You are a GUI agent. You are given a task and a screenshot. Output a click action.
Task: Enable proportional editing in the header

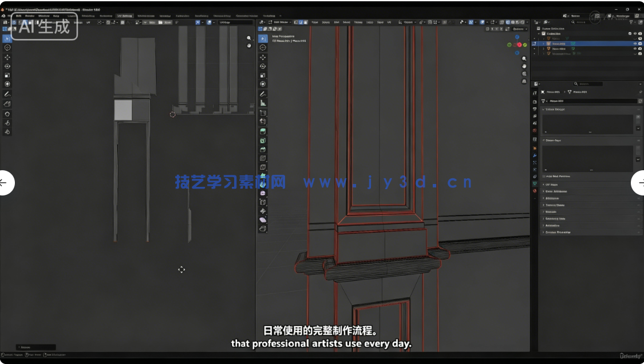pos(445,22)
